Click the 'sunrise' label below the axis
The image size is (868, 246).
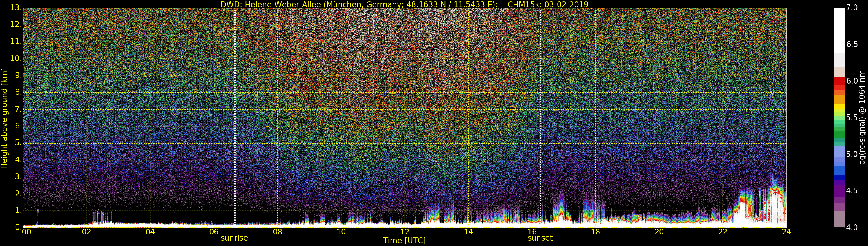coord(234,238)
